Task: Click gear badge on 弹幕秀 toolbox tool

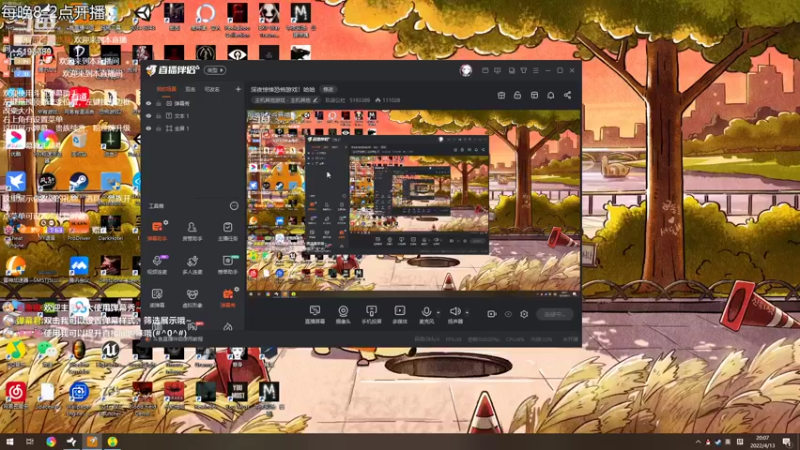Action: coord(236,289)
